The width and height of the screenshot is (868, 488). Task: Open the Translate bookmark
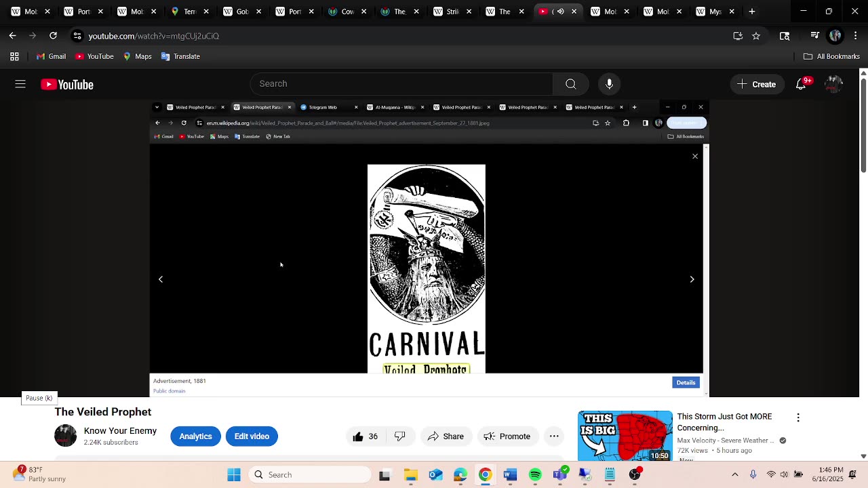coord(180,56)
